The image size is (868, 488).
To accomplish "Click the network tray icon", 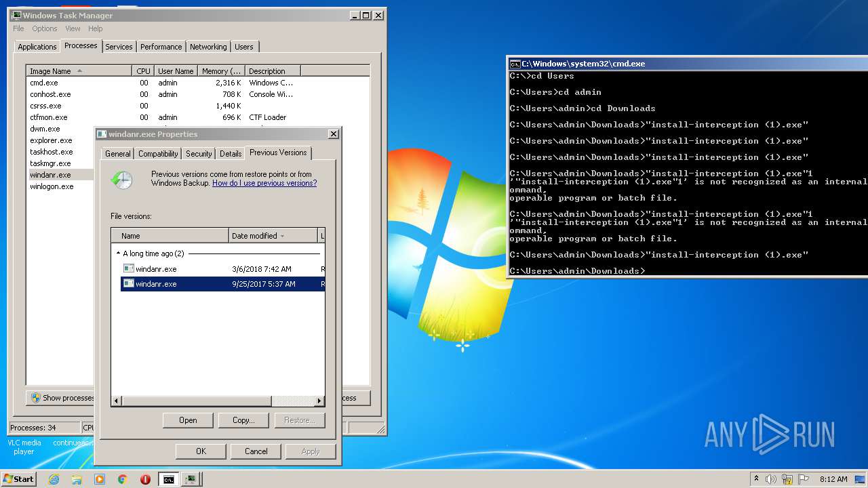I will coord(787,479).
